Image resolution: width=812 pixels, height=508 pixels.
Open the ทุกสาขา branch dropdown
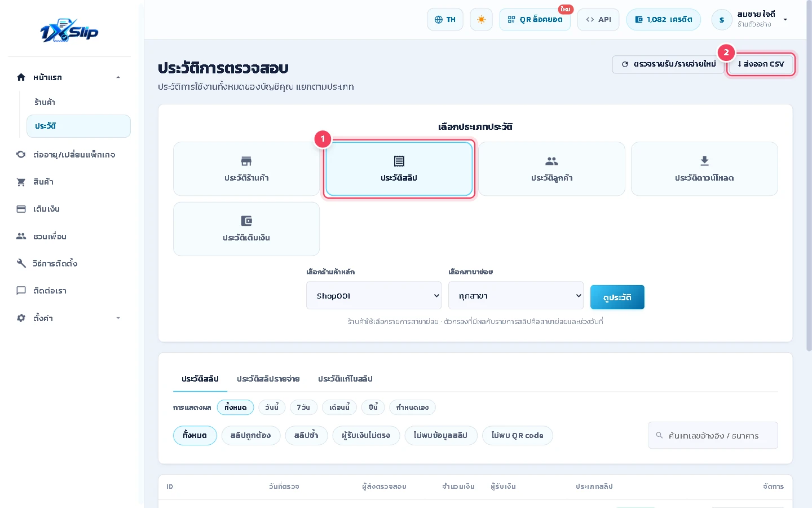point(516,296)
